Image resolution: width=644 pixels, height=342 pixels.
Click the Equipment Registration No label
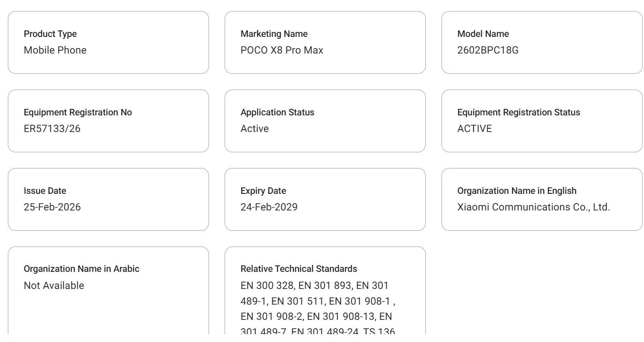pyautogui.click(x=78, y=112)
